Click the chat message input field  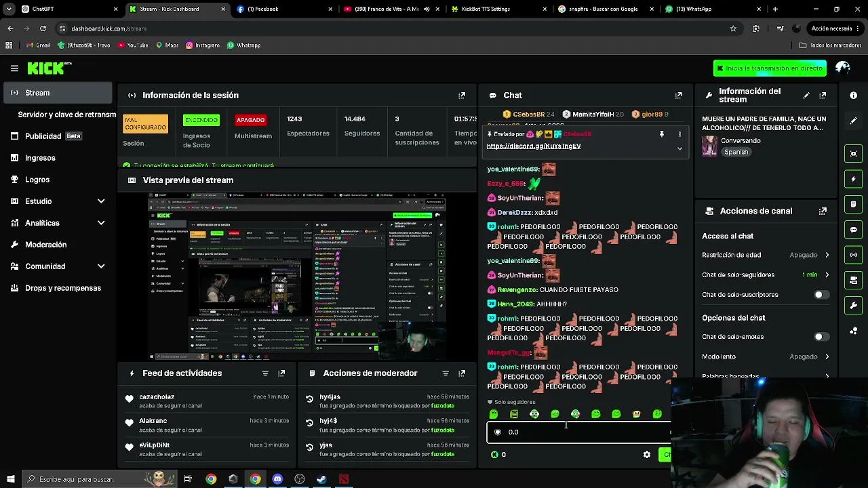[578, 432]
